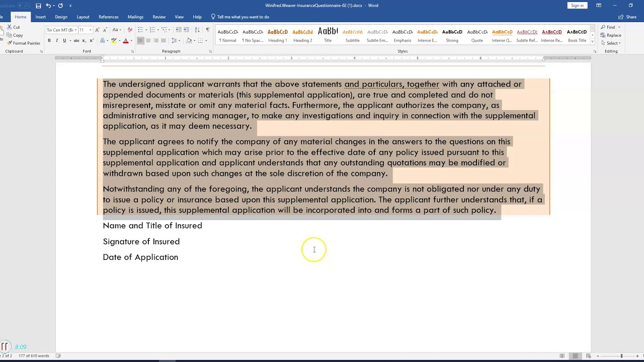
Task: Open the Mailings ribbon tab
Action: click(x=136, y=17)
